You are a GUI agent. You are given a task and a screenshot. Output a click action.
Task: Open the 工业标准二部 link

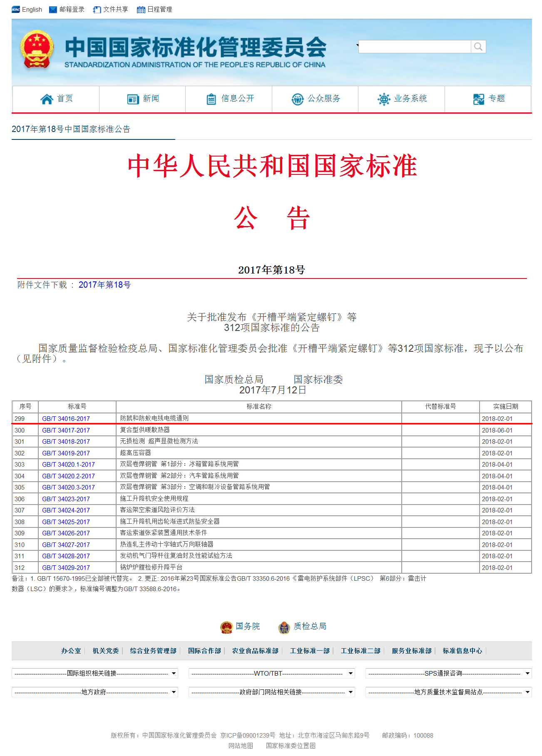(x=361, y=651)
